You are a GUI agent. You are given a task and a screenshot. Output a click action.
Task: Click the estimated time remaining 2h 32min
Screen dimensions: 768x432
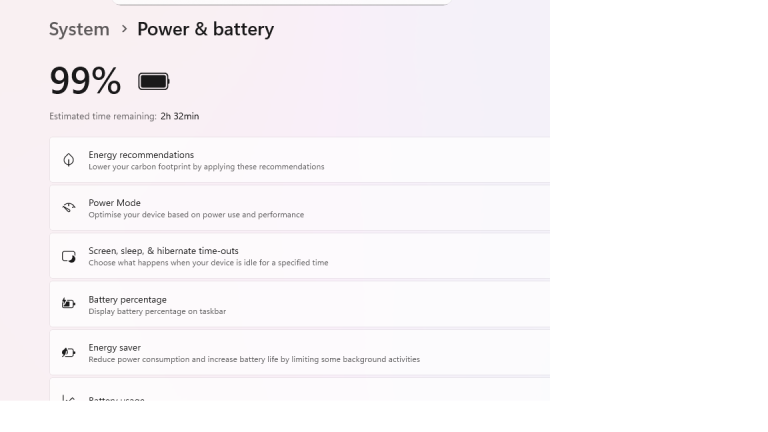tap(179, 116)
